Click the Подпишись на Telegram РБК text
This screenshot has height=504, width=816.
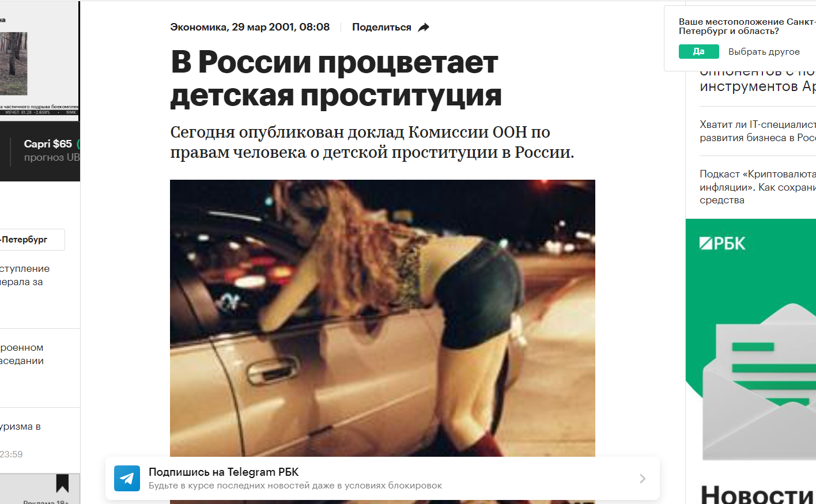[x=224, y=472]
